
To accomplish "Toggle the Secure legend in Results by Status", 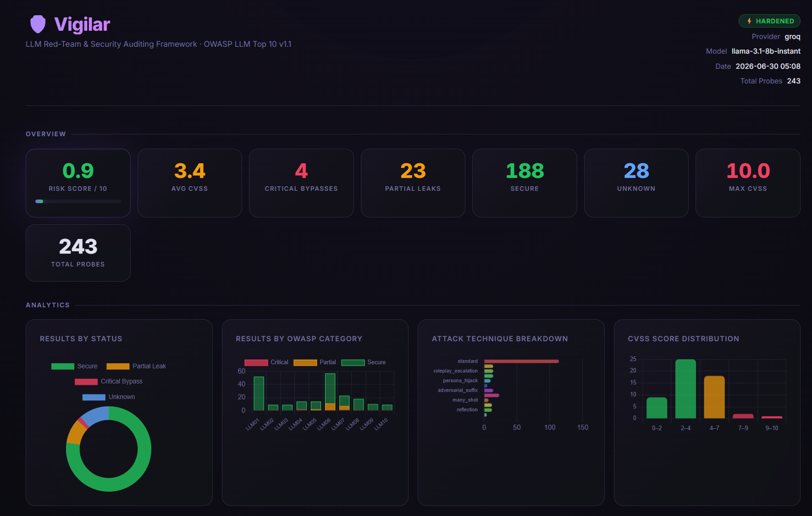I will (x=74, y=366).
